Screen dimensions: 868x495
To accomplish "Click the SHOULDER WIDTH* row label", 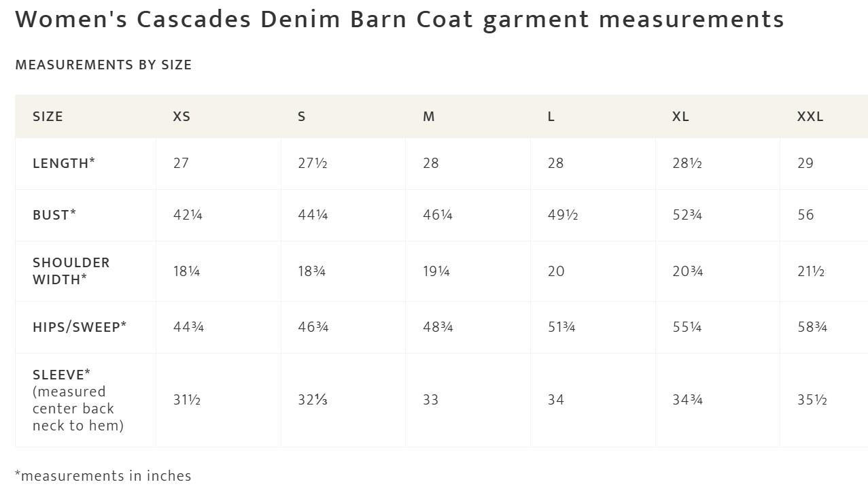I will 71,271.
